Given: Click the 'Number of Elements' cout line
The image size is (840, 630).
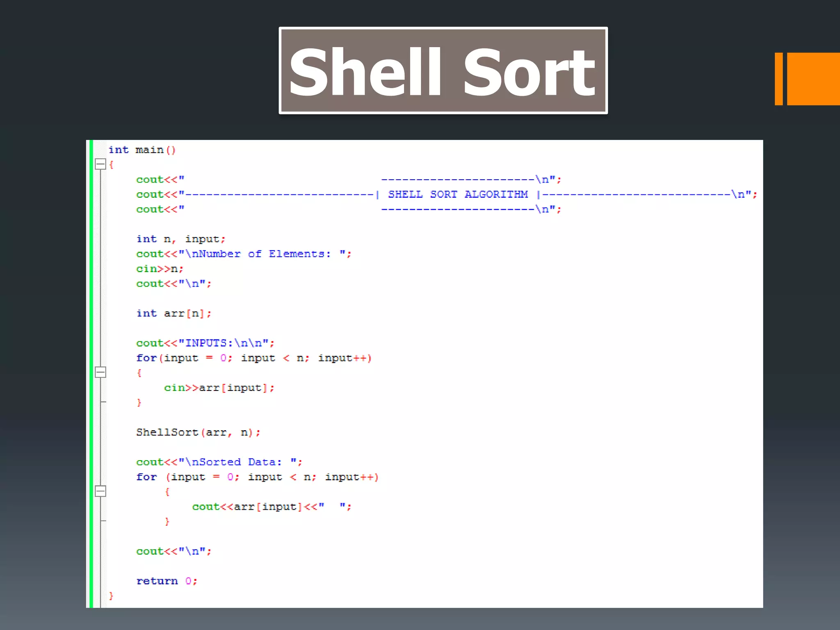Looking at the screenshot, I should click(244, 254).
